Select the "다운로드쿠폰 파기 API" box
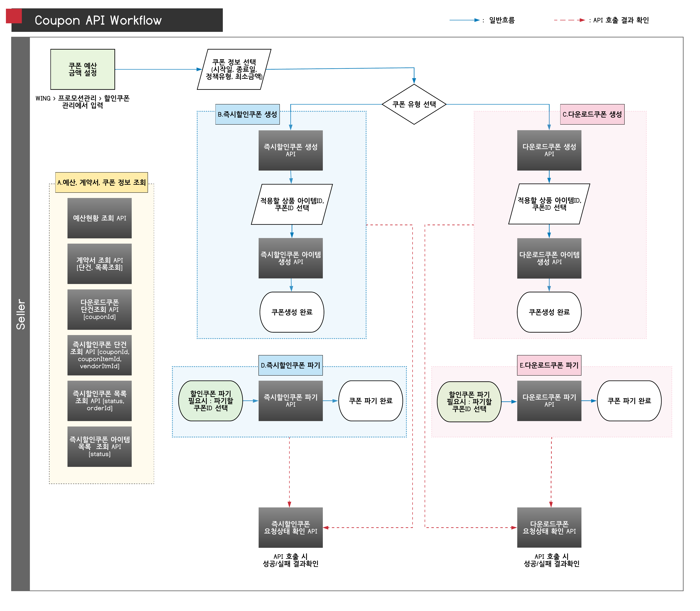This screenshot has height=611, width=700. [x=549, y=401]
